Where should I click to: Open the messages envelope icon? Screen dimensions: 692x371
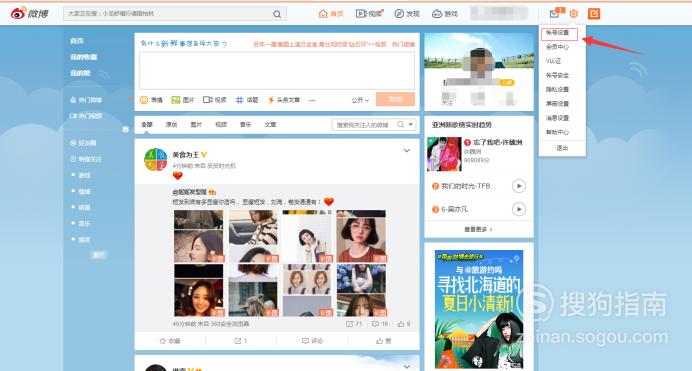point(554,14)
